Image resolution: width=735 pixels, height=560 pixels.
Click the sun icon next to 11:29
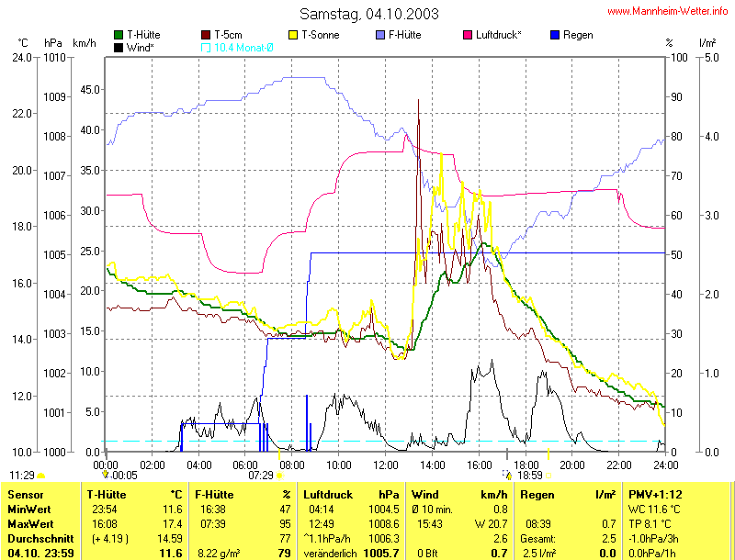(41, 476)
